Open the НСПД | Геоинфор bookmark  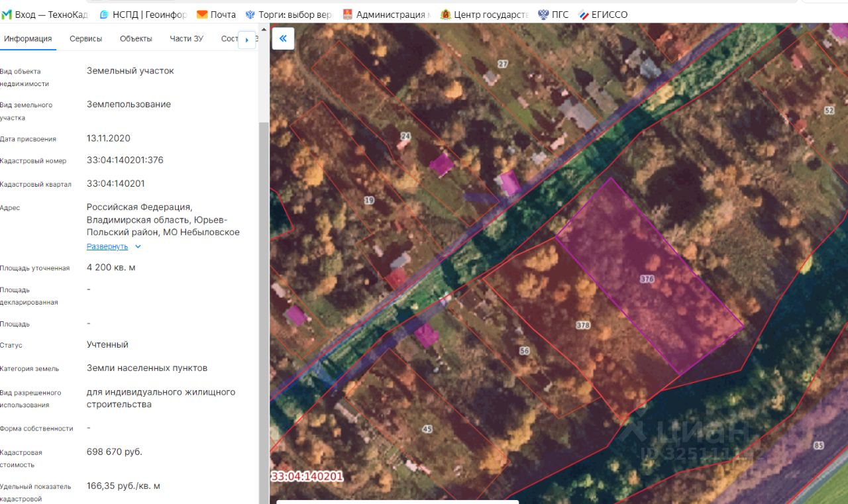(143, 15)
